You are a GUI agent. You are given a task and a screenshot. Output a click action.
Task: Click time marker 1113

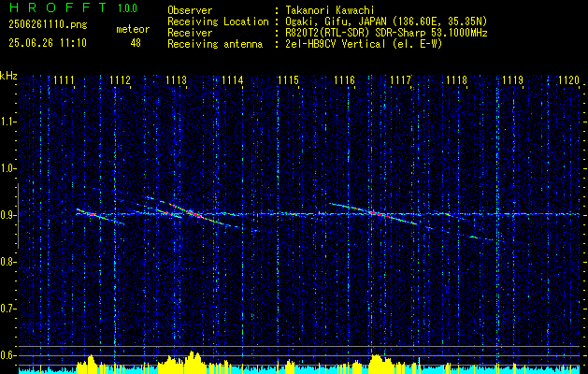tap(176, 79)
